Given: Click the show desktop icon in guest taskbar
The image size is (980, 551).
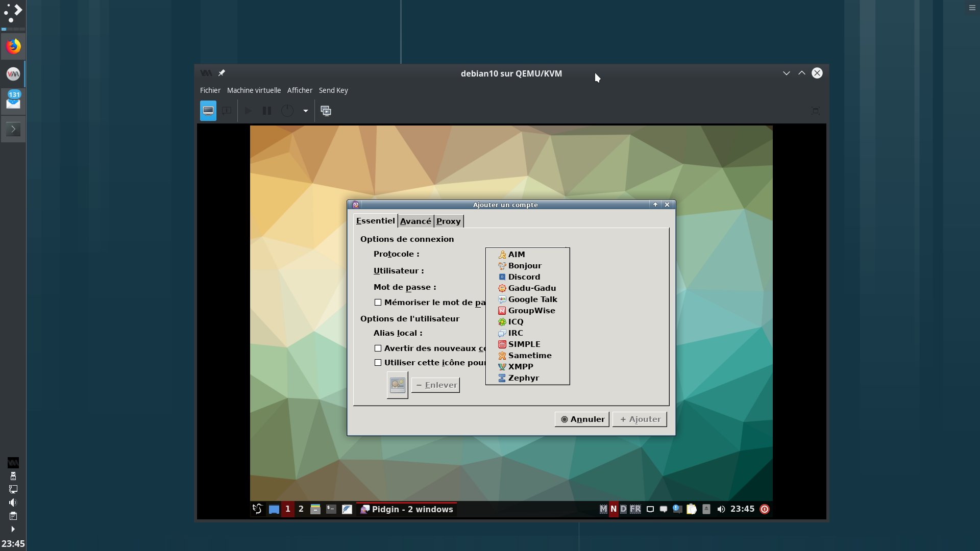Looking at the screenshot, I should point(274,509).
